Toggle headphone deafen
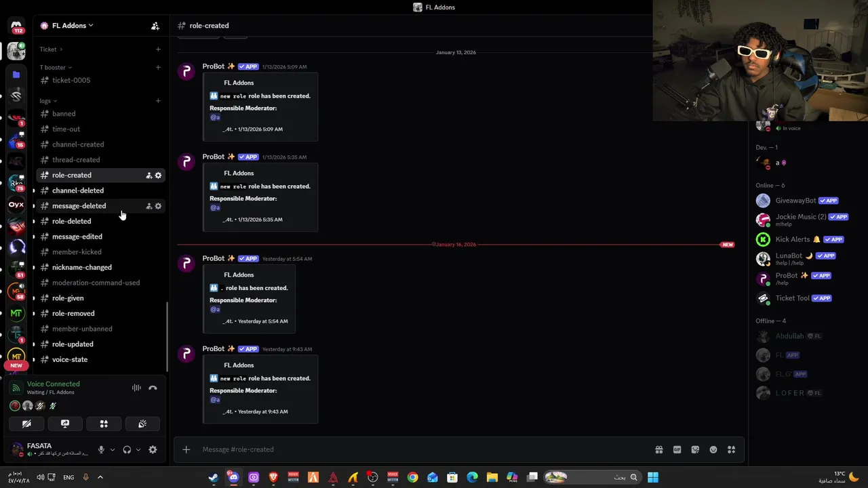The image size is (868, 488). pyautogui.click(x=127, y=449)
